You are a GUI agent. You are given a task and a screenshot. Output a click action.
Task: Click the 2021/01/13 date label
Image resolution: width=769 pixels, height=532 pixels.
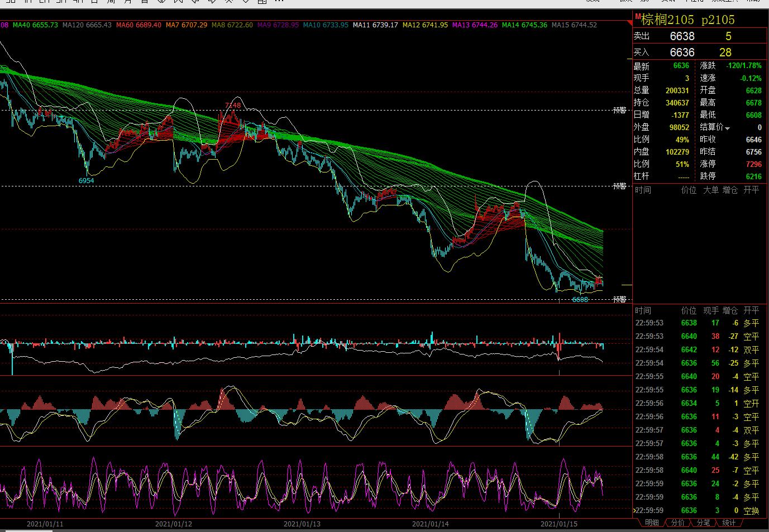click(x=302, y=524)
